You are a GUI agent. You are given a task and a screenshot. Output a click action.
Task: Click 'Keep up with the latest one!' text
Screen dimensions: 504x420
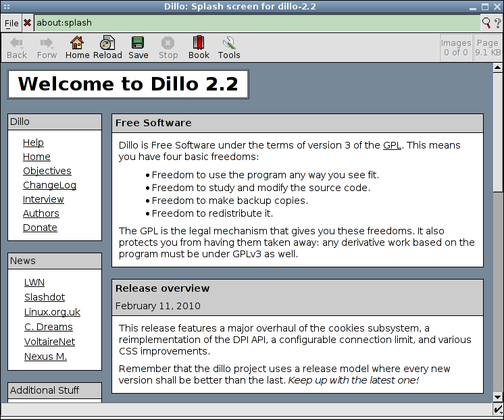point(353,380)
